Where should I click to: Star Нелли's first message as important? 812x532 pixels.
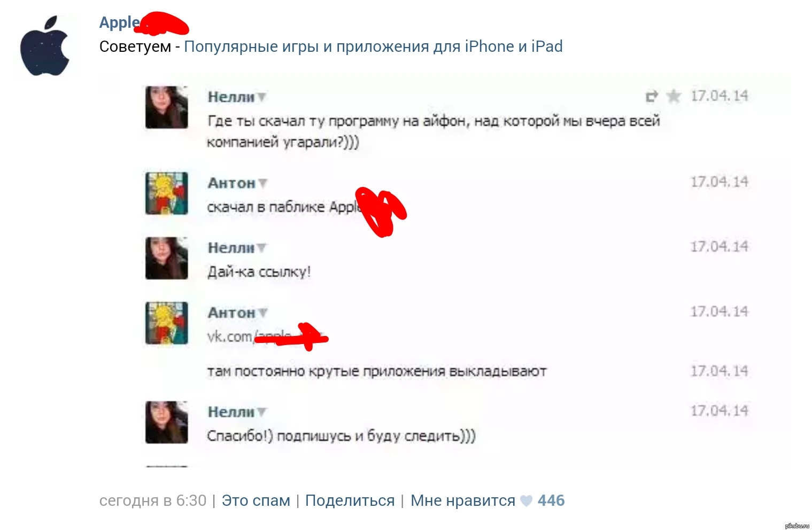674,96
